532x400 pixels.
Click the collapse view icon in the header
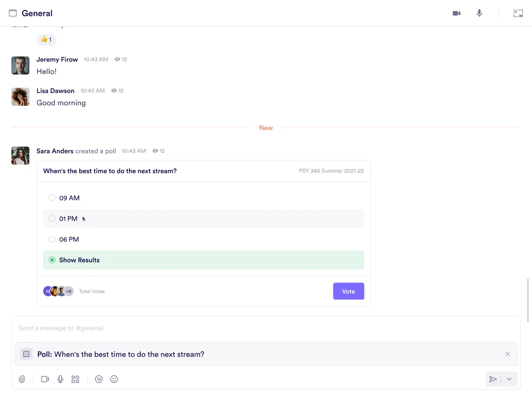pos(518,13)
